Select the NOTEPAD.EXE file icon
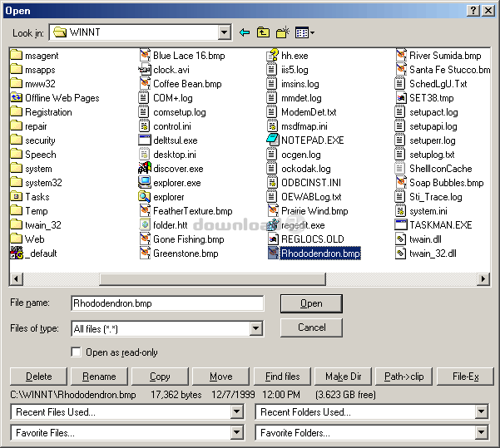Image resolution: width=500 pixels, height=448 pixels. [x=273, y=140]
